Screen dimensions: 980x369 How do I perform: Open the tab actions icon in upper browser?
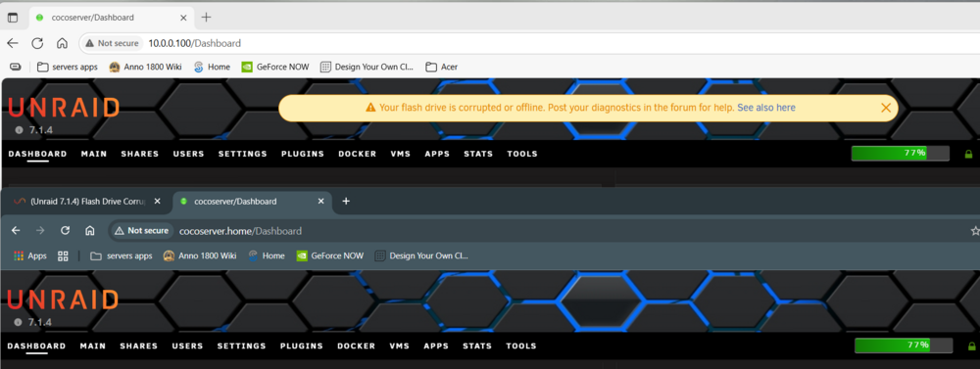(x=13, y=18)
